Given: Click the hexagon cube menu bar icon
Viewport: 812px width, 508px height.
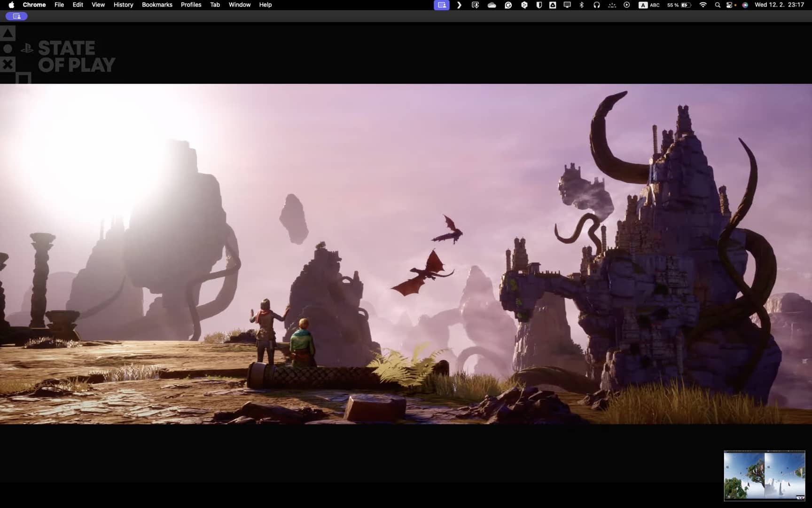Looking at the screenshot, I should coord(524,5).
